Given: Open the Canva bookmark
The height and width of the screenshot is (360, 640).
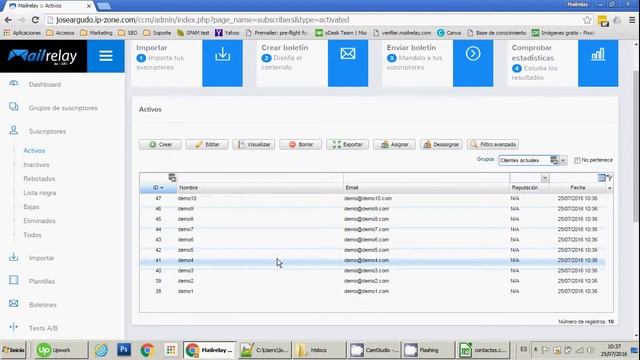Looking at the screenshot, I should 449,33.
